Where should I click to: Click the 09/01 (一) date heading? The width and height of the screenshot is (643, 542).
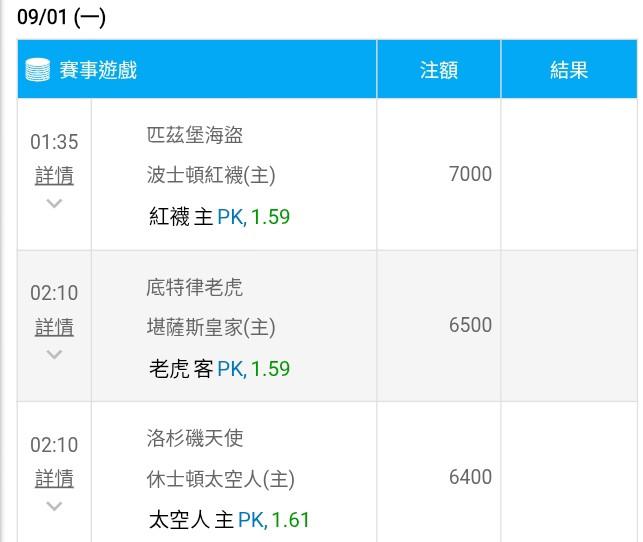tap(62, 17)
